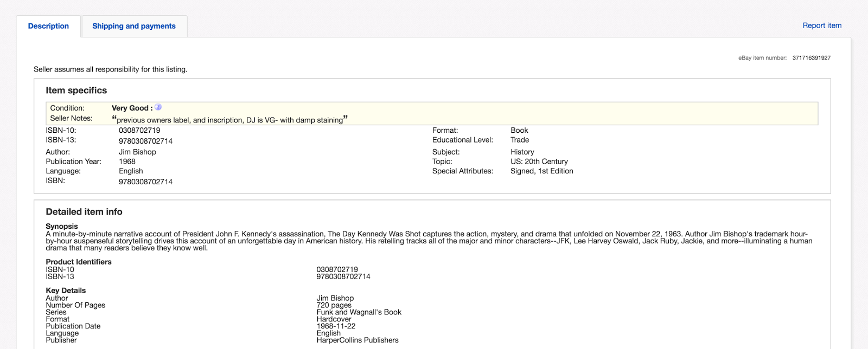Image resolution: width=868 pixels, height=349 pixels.
Task: Click 720 pages value
Action: (x=334, y=305)
